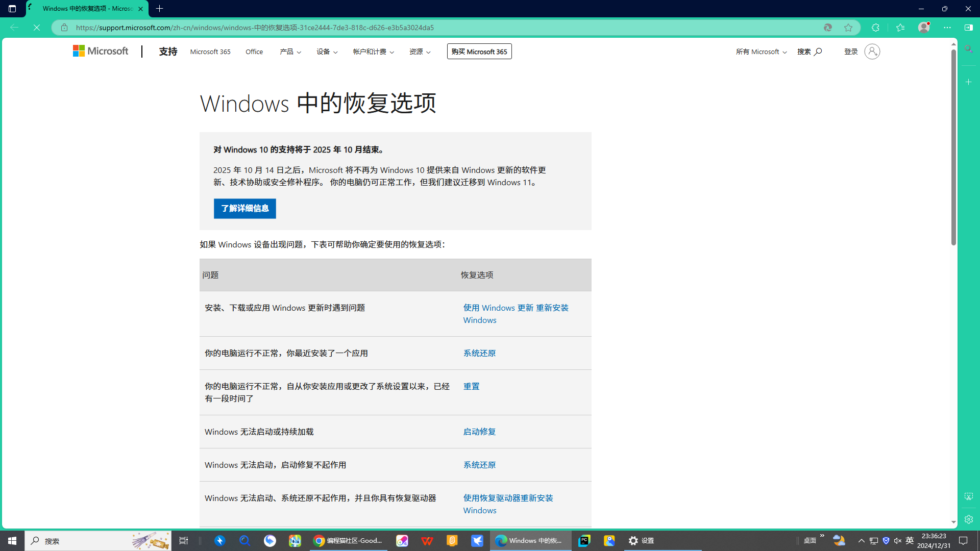
Task: Show hidden tray icons chevron
Action: pos(862,541)
